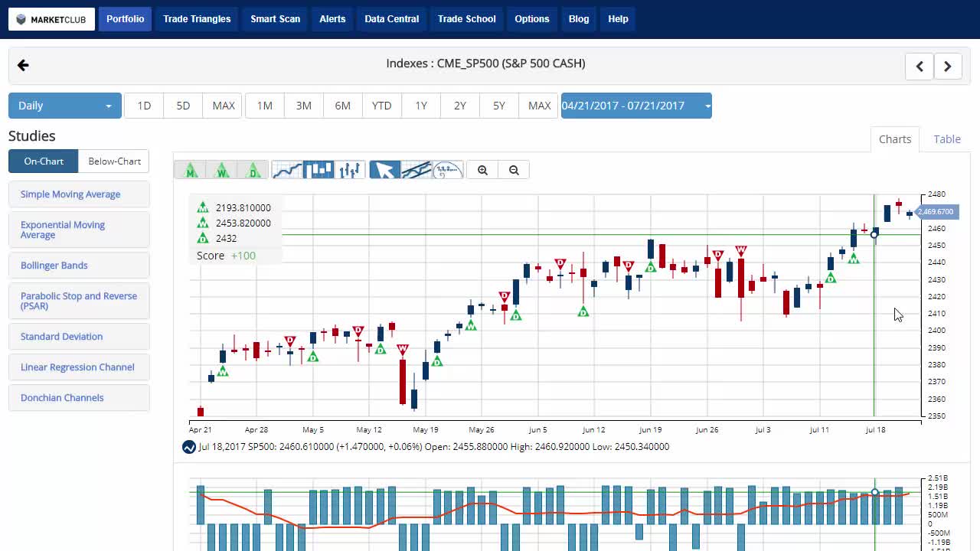Open the Help menu

618,19
